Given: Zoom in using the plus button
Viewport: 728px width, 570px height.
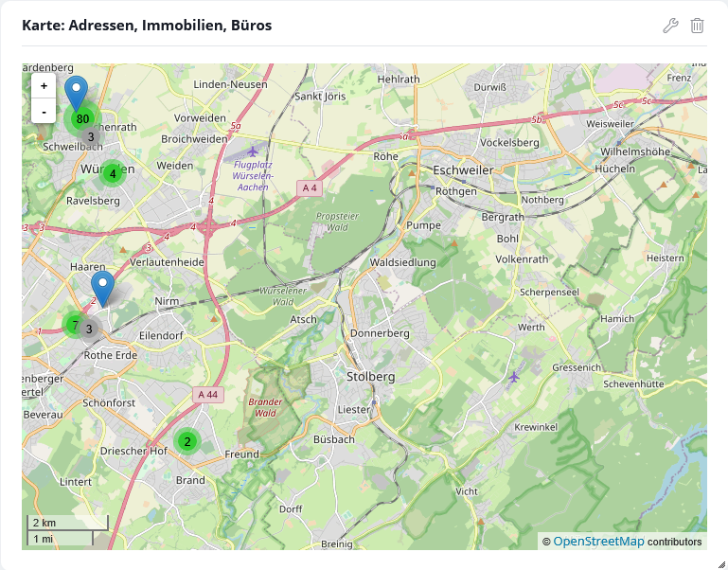Looking at the screenshot, I should [x=44, y=85].
